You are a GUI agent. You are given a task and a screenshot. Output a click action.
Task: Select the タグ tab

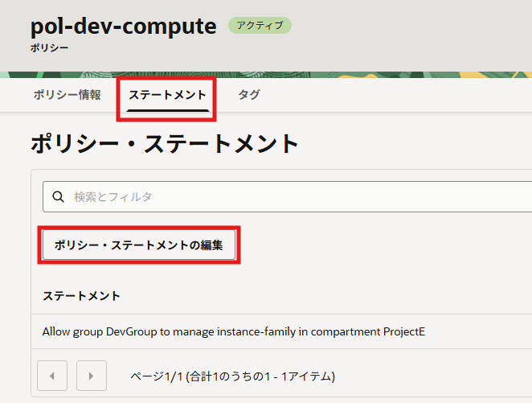coord(248,95)
